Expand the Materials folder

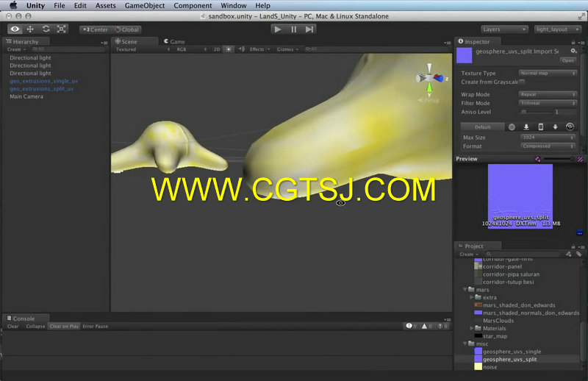(472, 328)
